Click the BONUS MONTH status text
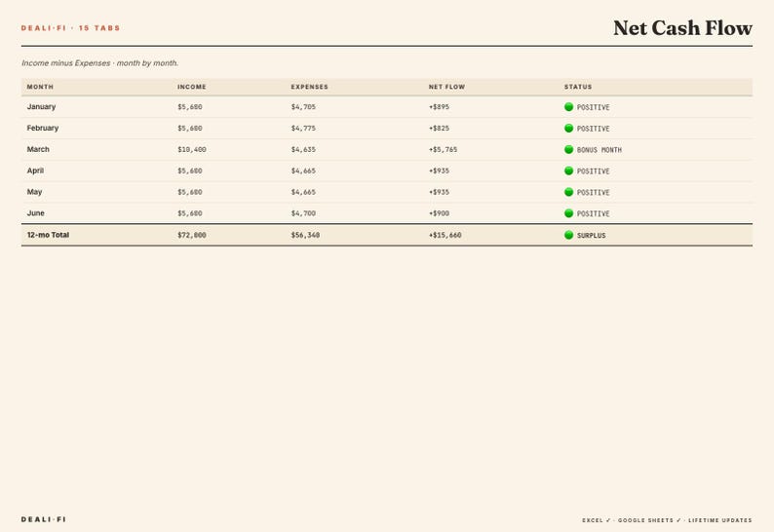Image resolution: width=774 pixels, height=532 pixels. [600, 150]
